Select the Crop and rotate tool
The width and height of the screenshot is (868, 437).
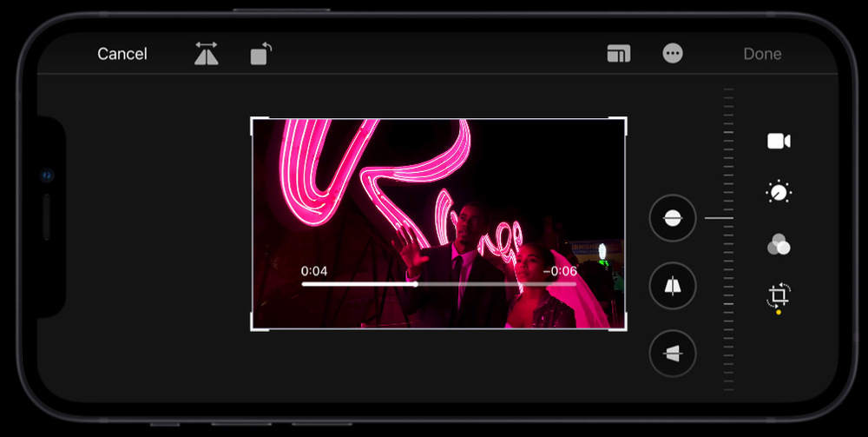[x=778, y=296]
